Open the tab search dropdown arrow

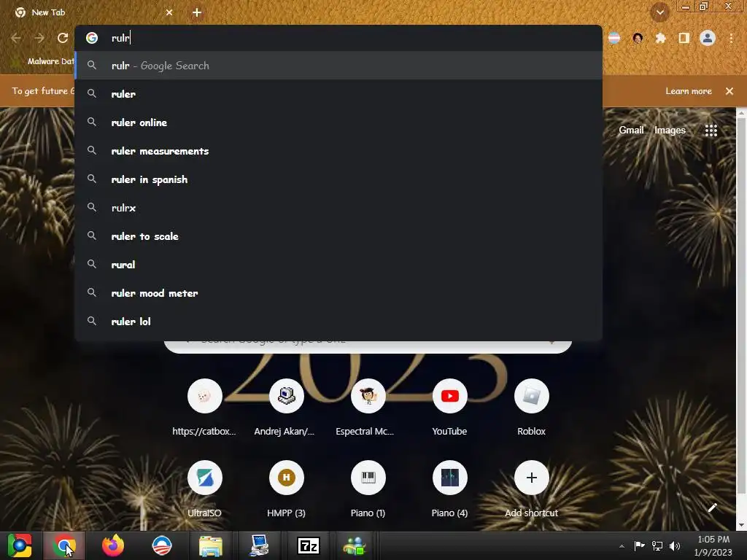tap(659, 12)
